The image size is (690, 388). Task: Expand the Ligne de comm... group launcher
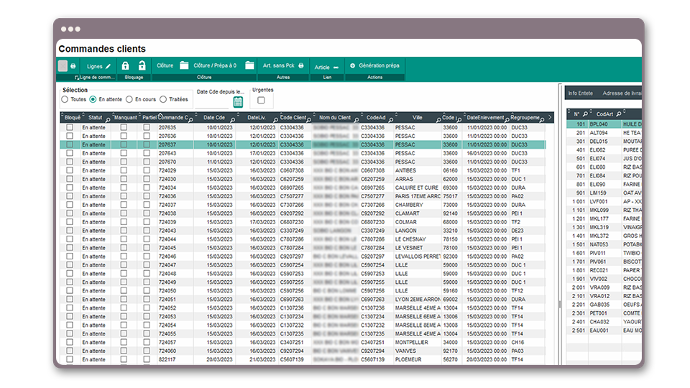point(77,77)
